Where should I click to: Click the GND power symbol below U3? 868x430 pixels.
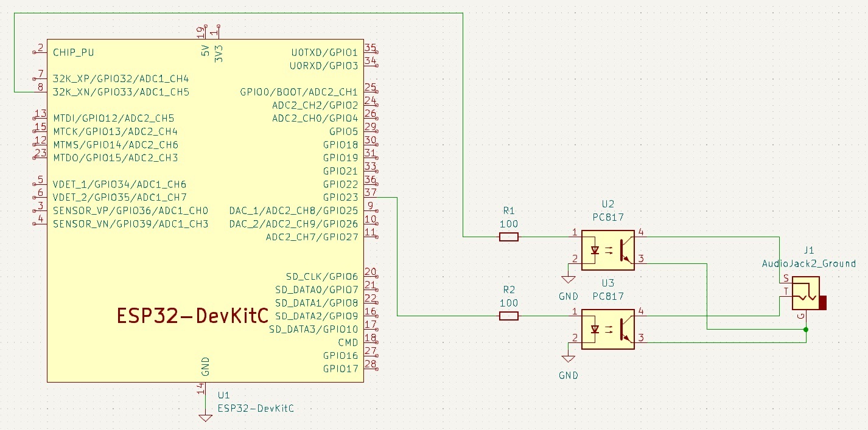pos(569,358)
